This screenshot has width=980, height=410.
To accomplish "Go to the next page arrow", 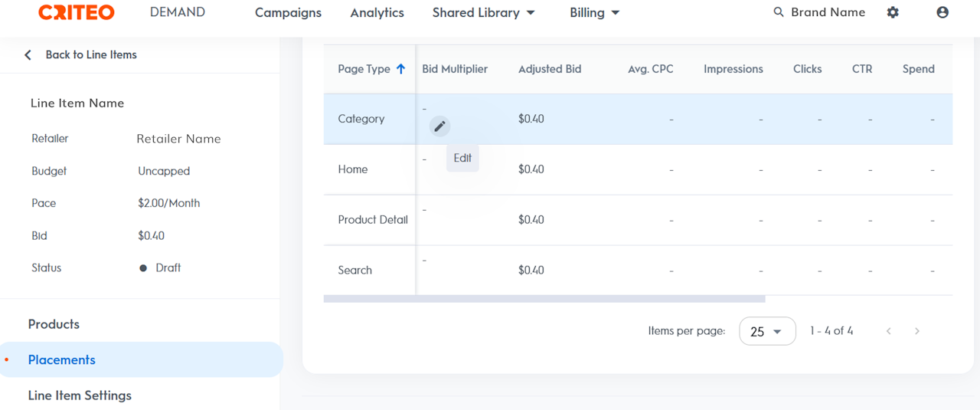I will coord(916,331).
